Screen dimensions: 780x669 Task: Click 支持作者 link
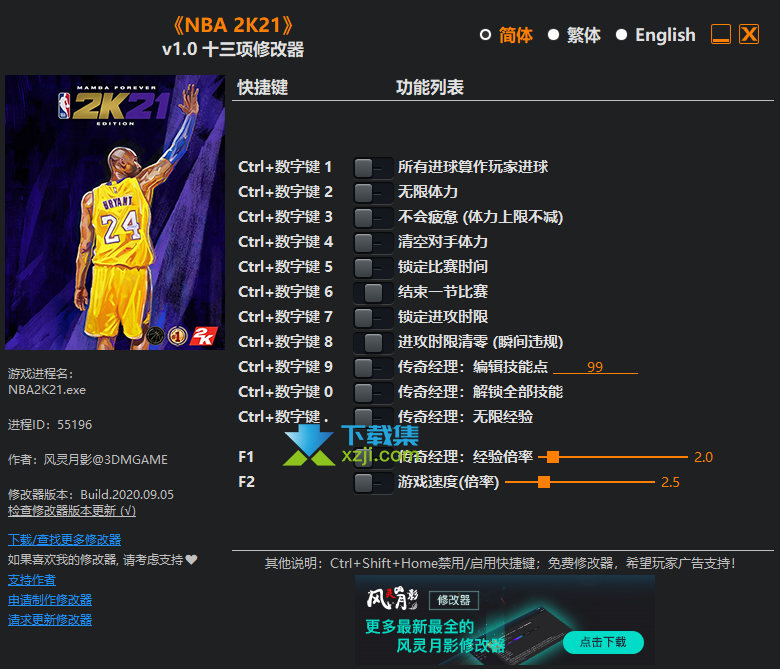[x=31, y=580]
